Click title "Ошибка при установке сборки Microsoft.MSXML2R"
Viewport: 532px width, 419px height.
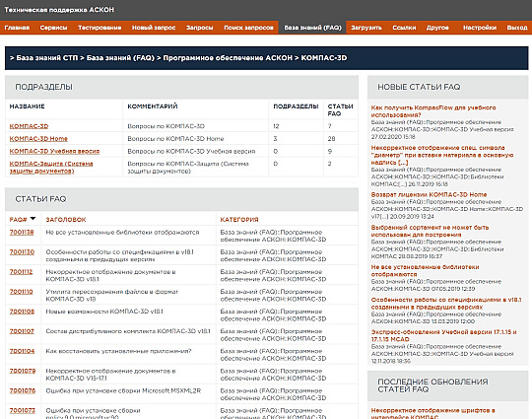123,390
